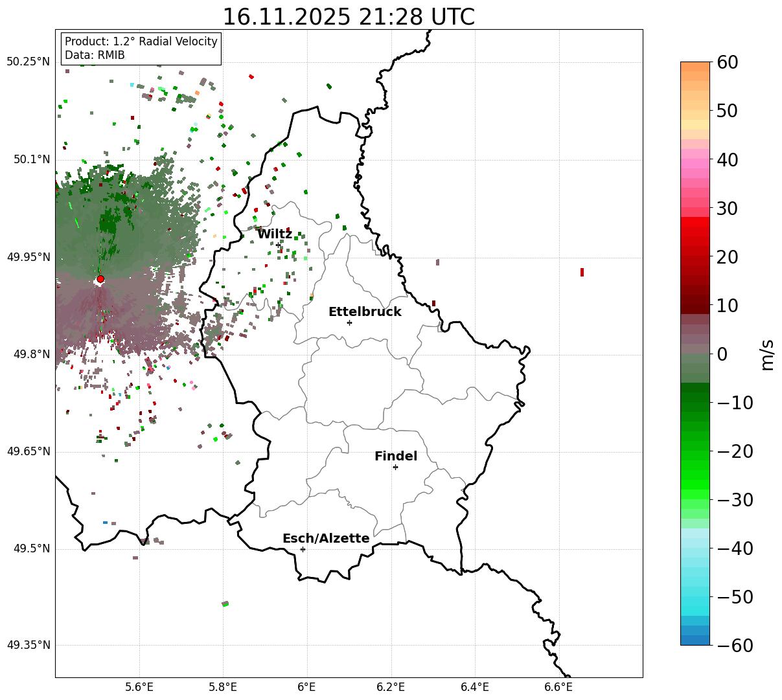The height and width of the screenshot is (700, 782).
Task: Click the Esch/Alzette city label
Action: (x=326, y=538)
